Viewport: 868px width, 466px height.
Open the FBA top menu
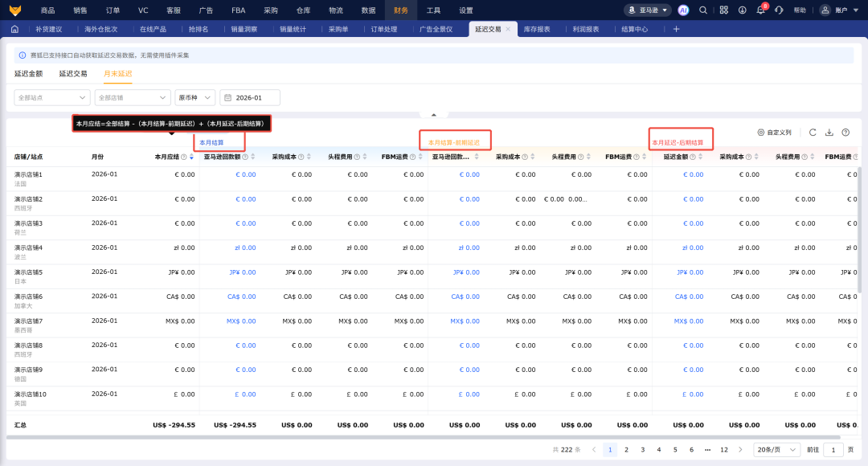point(238,10)
